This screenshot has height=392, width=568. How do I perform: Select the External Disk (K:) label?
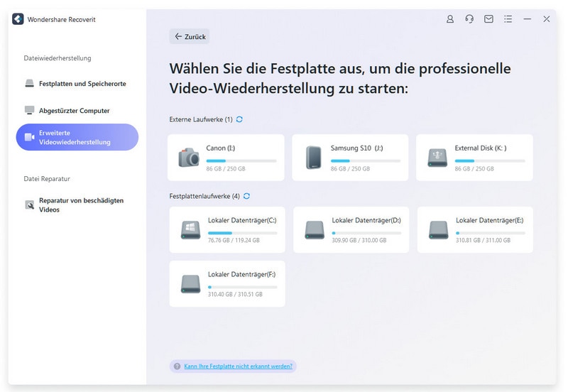[481, 148]
